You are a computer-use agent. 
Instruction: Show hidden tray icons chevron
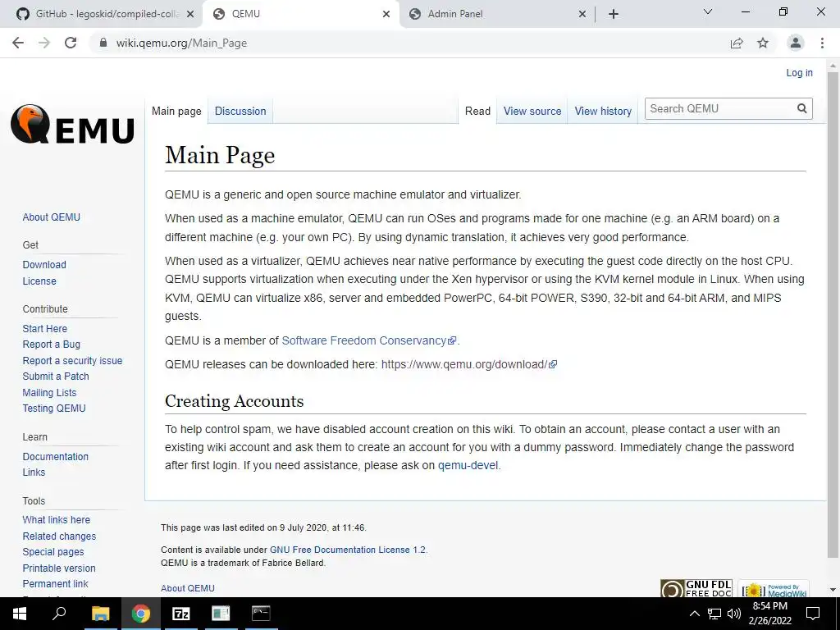pos(694,614)
